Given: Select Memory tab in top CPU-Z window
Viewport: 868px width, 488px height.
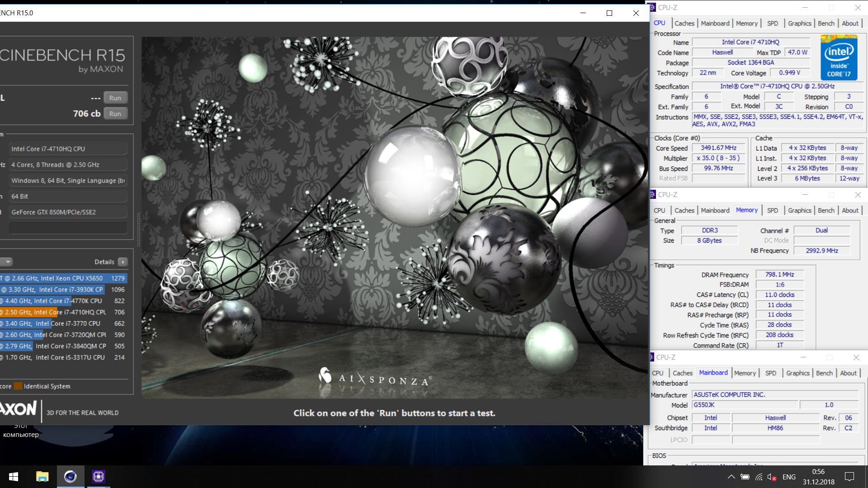Looking at the screenshot, I should (746, 23).
